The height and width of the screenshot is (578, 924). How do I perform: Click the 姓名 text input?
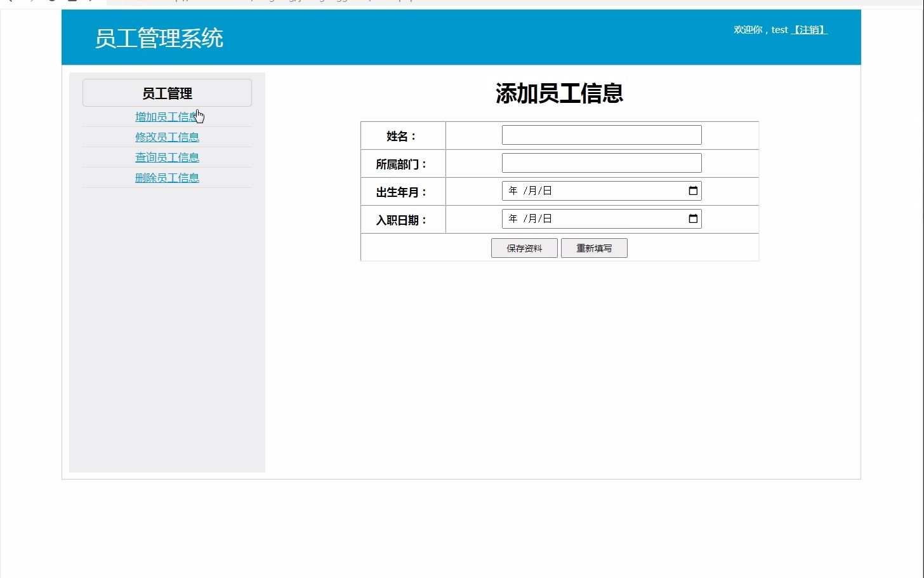click(x=602, y=135)
